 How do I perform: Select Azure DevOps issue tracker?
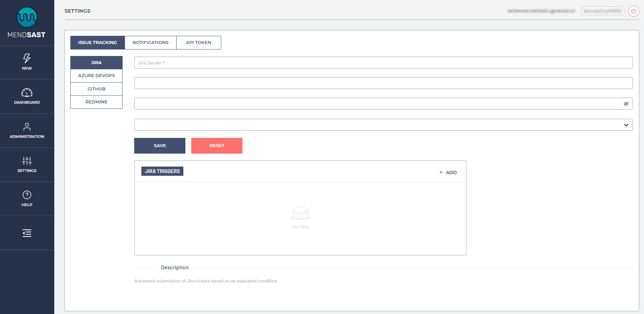tap(96, 76)
